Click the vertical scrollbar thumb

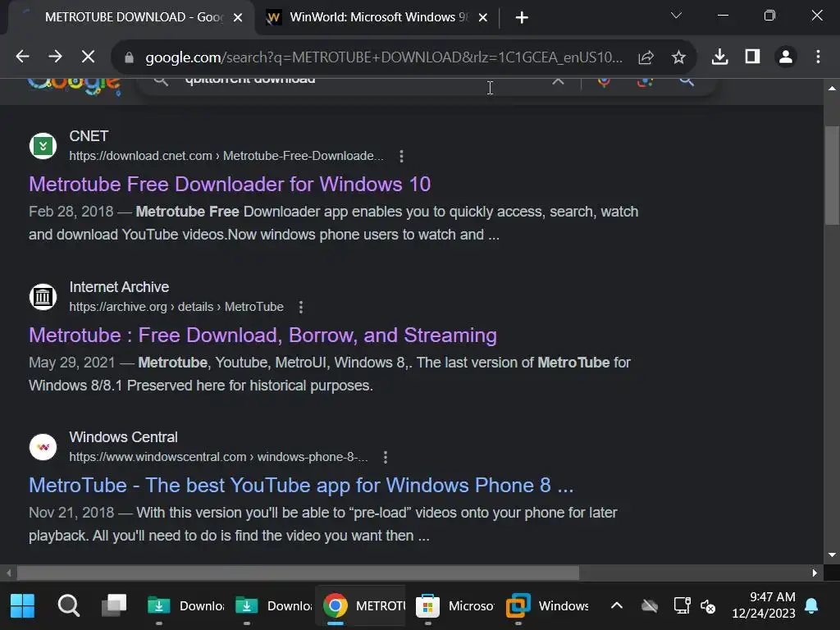pos(832,176)
